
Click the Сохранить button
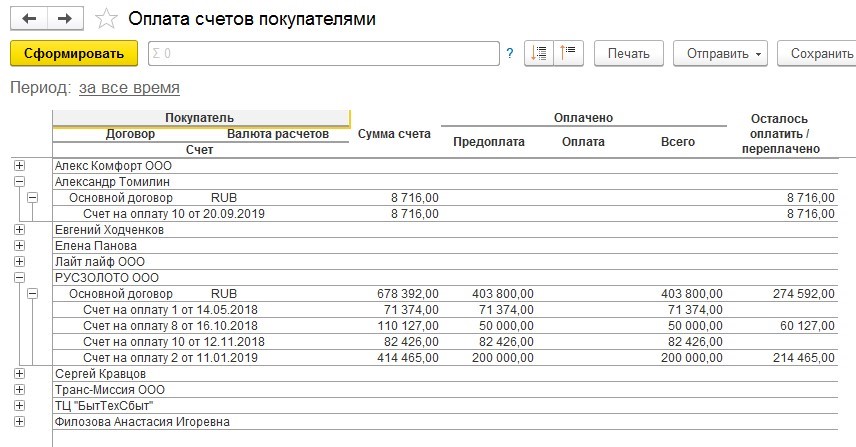817,53
